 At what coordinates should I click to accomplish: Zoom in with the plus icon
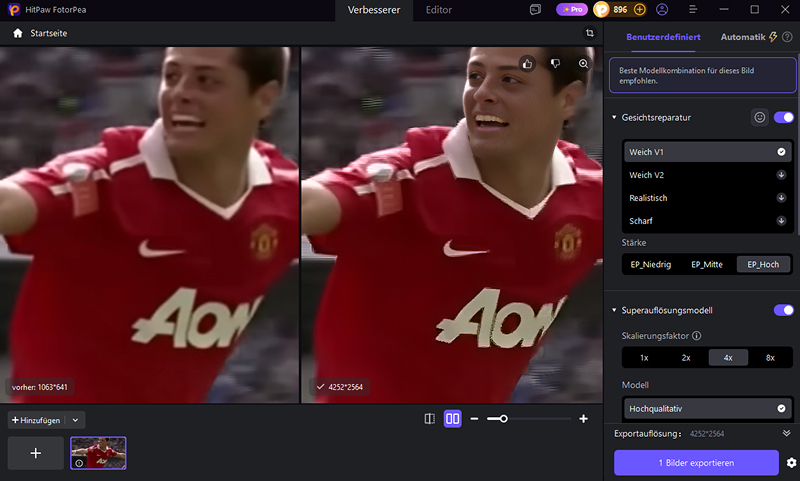click(x=584, y=419)
